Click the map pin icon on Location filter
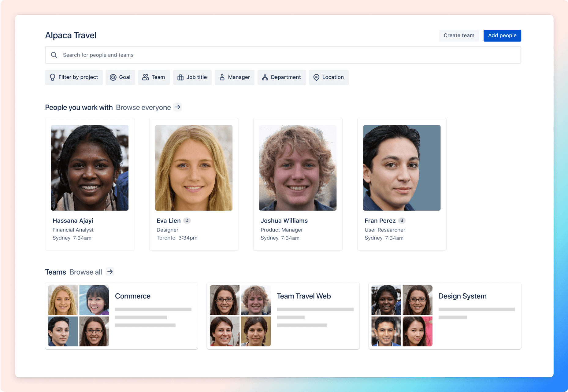568x392 pixels. click(317, 77)
